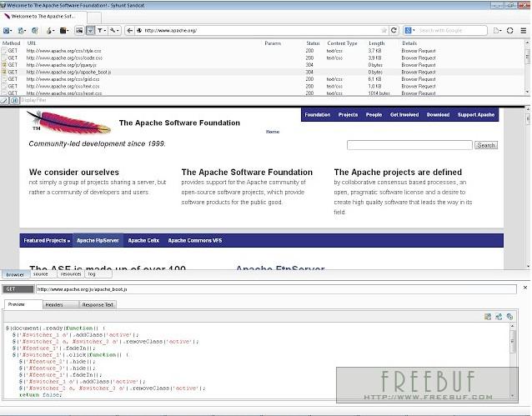The image size is (532, 416).
Task: Click the wrench tools icon
Action: pos(113,31)
